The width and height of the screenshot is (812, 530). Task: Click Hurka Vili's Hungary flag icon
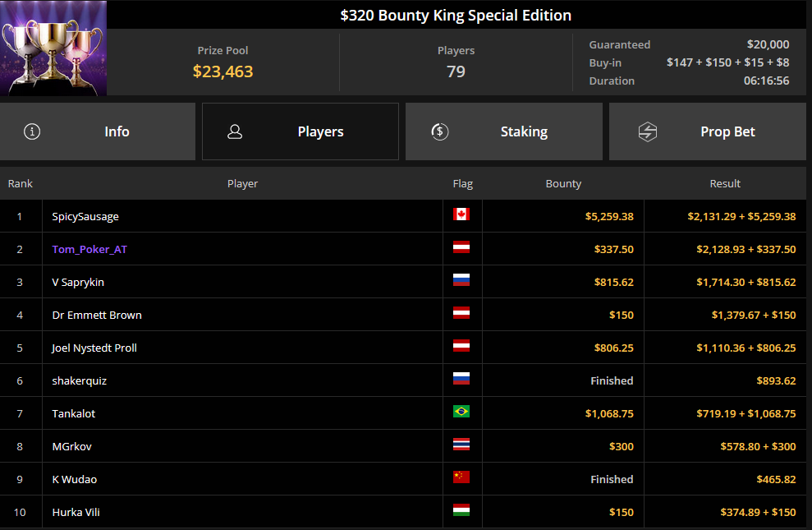click(461, 509)
